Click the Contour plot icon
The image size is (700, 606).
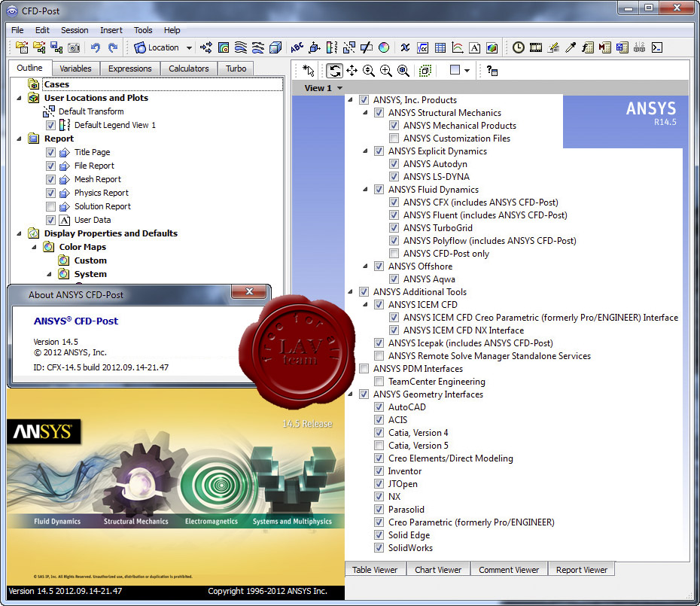coord(224,47)
